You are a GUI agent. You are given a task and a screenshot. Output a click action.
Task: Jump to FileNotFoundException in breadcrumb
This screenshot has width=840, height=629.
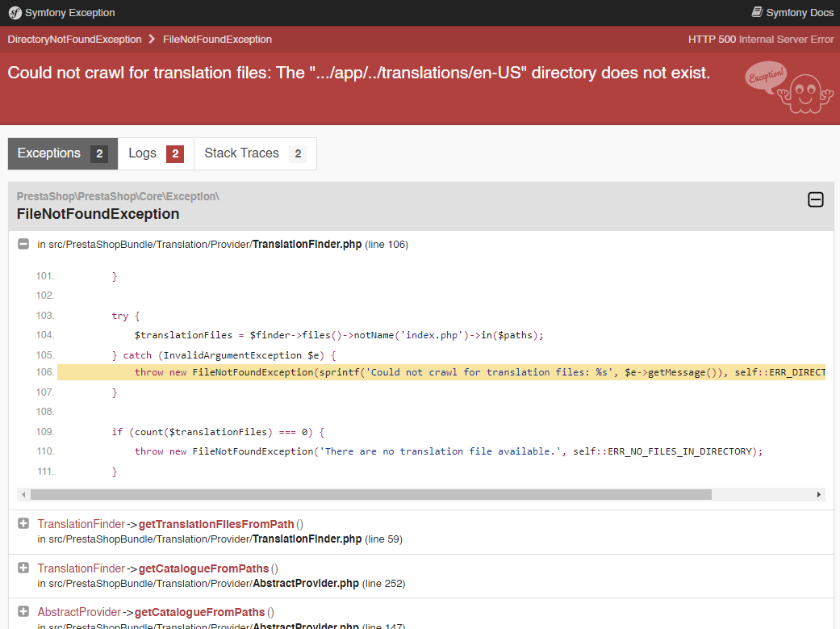coord(217,39)
